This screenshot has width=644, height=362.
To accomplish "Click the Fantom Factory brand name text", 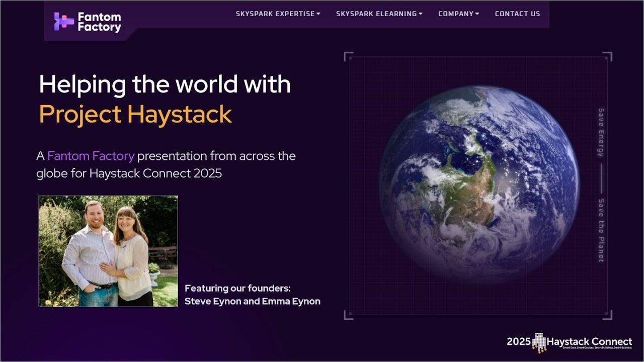I will (100, 22).
